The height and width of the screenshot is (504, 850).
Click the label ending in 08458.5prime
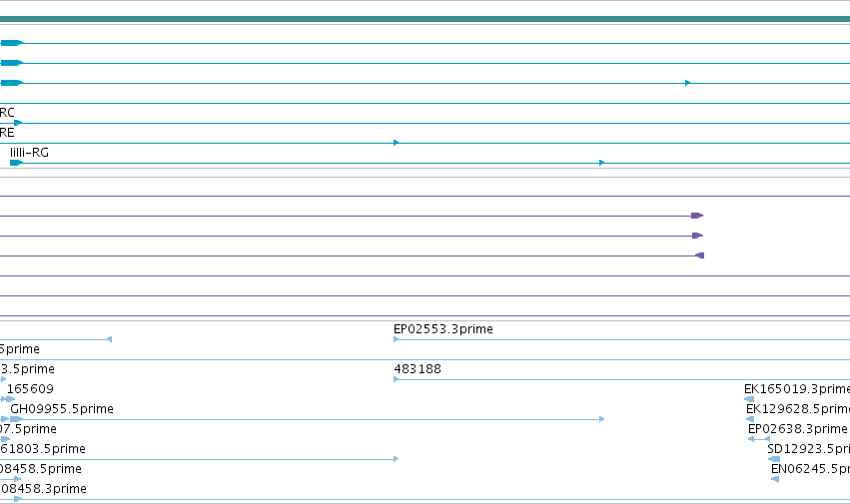pyautogui.click(x=41, y=469)
